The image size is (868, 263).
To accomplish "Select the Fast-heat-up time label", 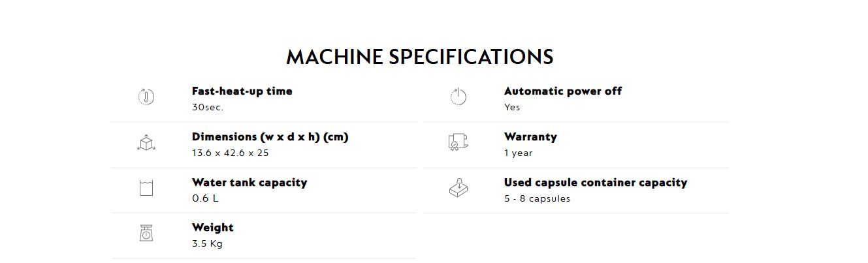I will click(242, 91).
